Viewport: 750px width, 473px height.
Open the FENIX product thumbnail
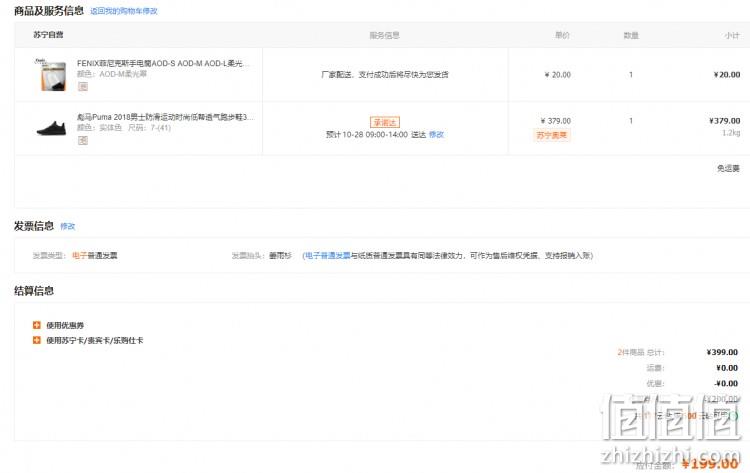[51, 74]
